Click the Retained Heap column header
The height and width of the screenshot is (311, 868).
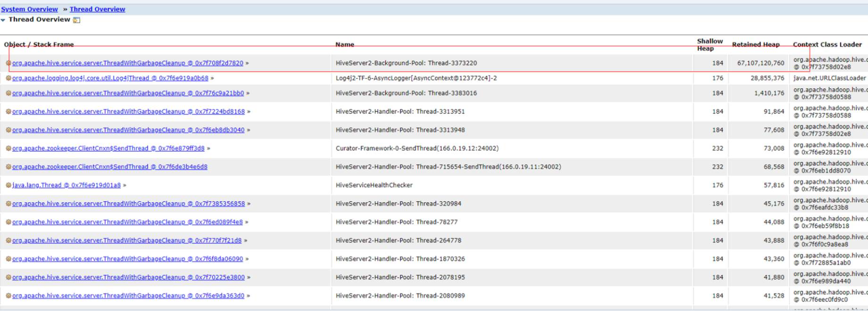(x=756, y=45)
